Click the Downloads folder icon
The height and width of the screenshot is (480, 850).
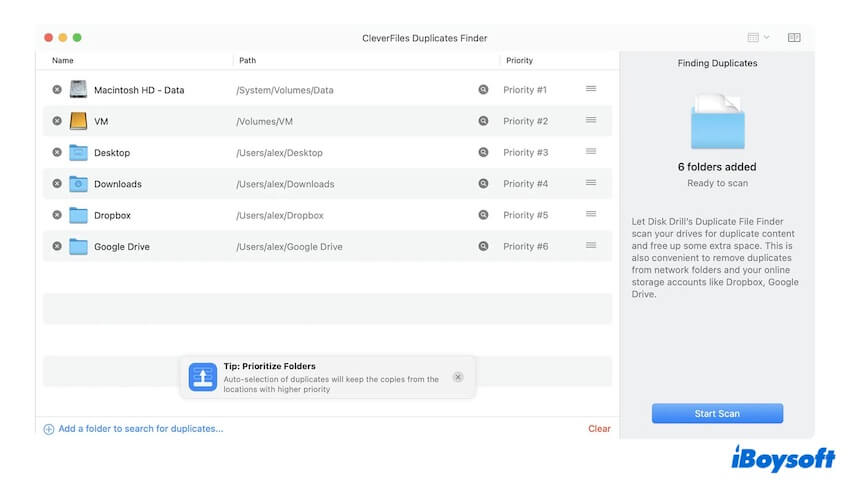(78, 184)
